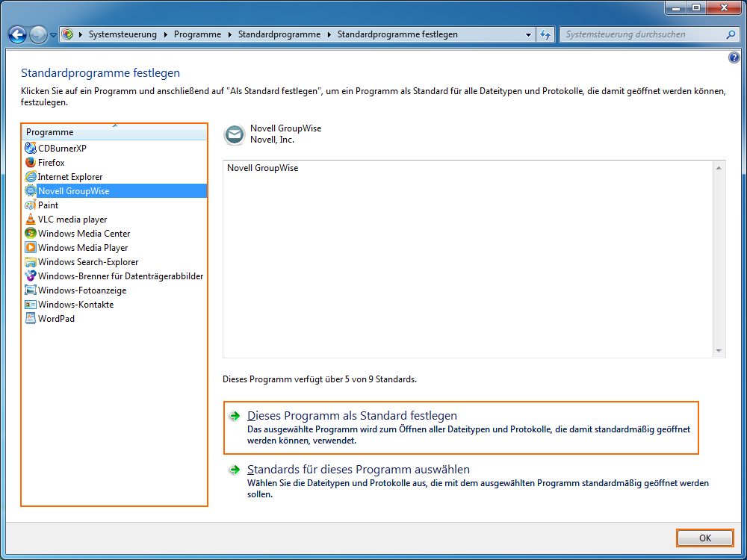Select 'Paint' entry in list
The width and height of the screenshot is (747, 560).
(x=48, y=205)
